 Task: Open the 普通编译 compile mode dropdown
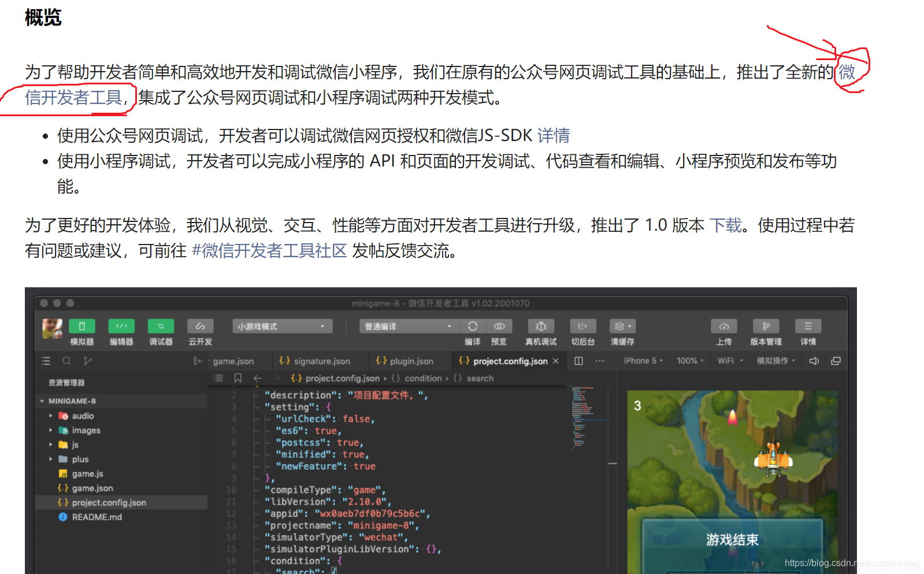[x=409, y=327]
